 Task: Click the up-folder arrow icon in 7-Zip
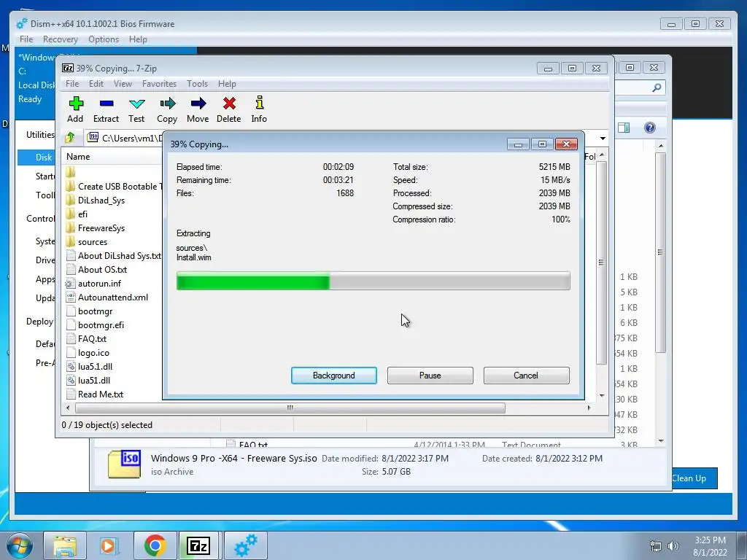coord(70,138)
